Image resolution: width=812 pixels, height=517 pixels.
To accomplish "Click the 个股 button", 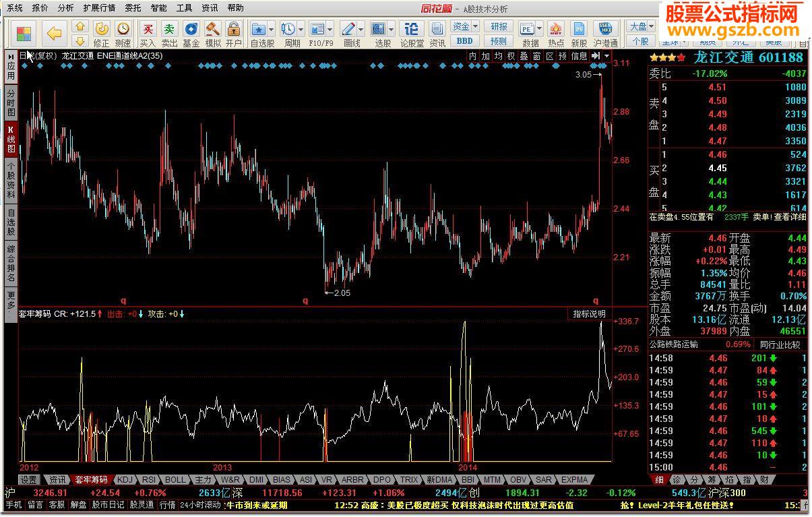I will 641,40.
